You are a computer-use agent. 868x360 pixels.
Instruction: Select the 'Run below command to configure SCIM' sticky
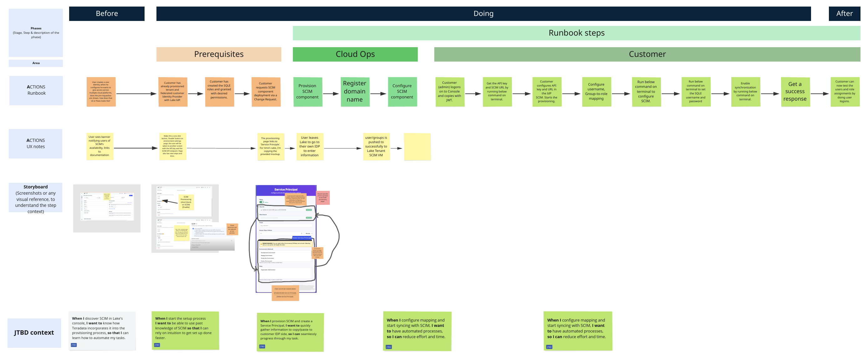tap(646, 92)
